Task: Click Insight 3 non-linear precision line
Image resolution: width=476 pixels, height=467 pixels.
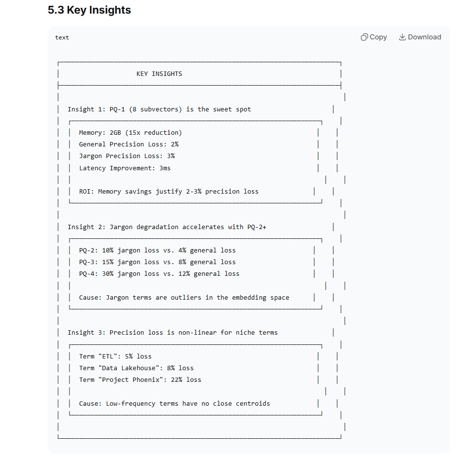Action: (x=173, y=332)
